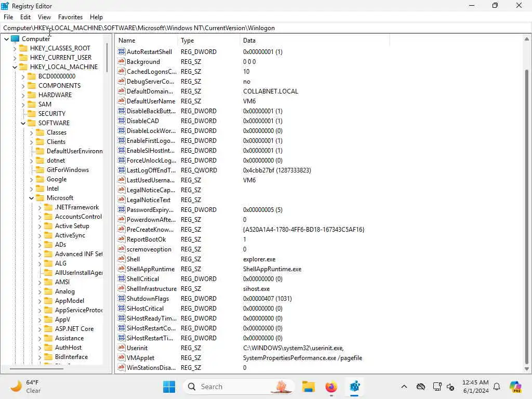Click the values list vertical scrollbar

click(x=527, y=216)
